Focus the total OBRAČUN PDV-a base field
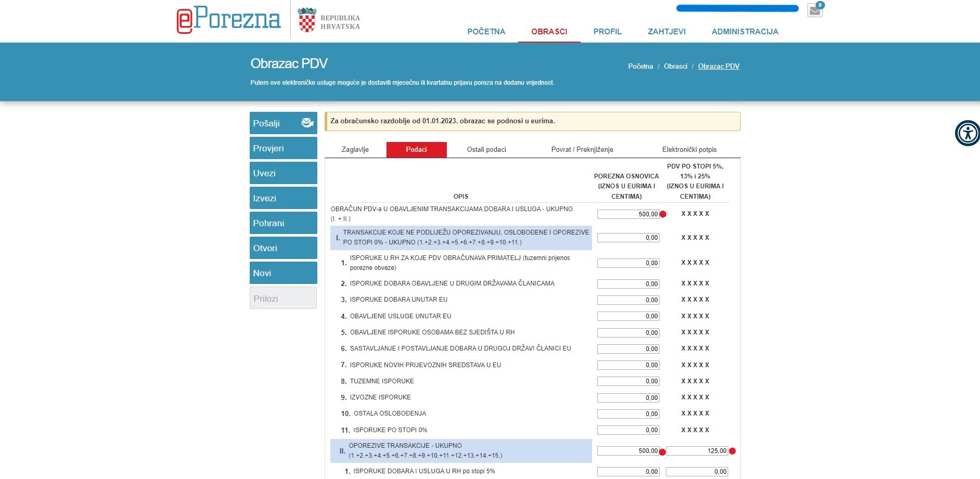The height and width of the screenshot is (479, 980). 628,214
